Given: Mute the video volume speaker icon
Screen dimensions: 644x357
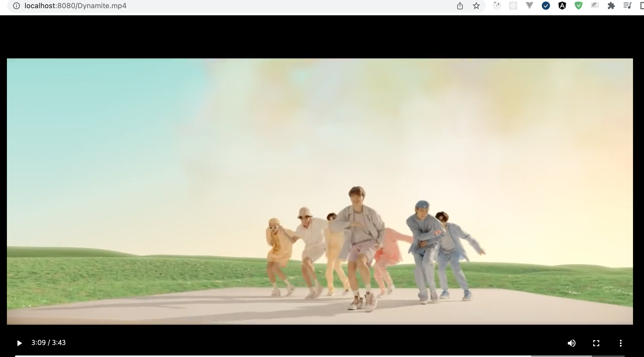Looking at the screenshot, I should pos(571,343).
